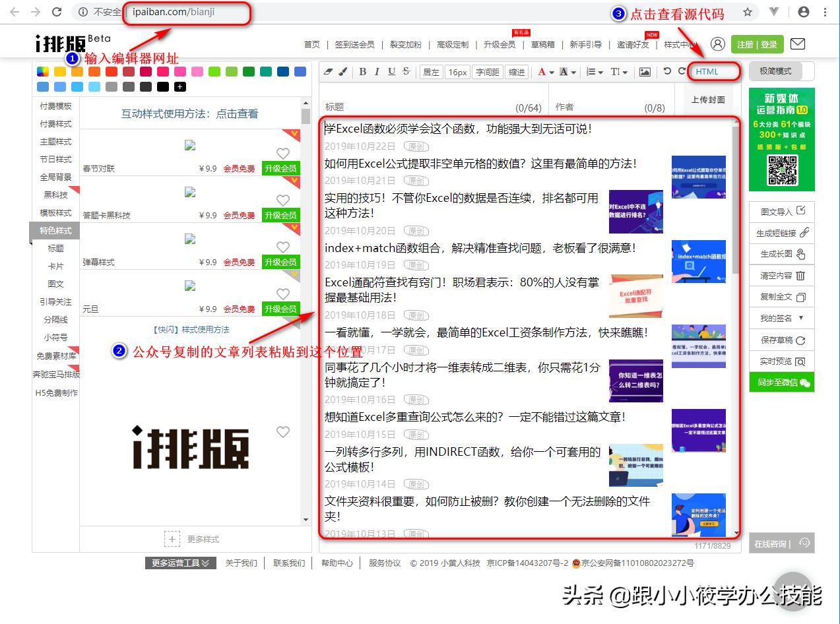Click 同步至微信 to sync to WeChat
This screenshot has height=624, width=840.
(x=781, y=382)
